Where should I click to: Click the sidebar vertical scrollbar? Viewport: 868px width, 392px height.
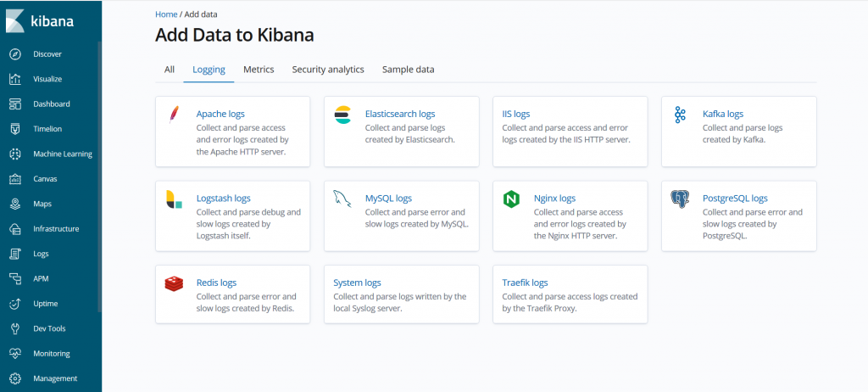[x=100, y=177]
